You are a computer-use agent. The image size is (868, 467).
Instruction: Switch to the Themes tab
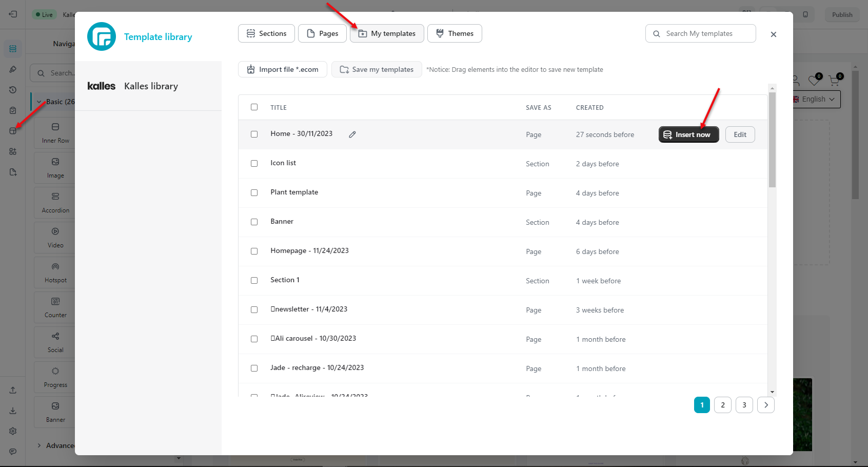click(x=455, y=33)
